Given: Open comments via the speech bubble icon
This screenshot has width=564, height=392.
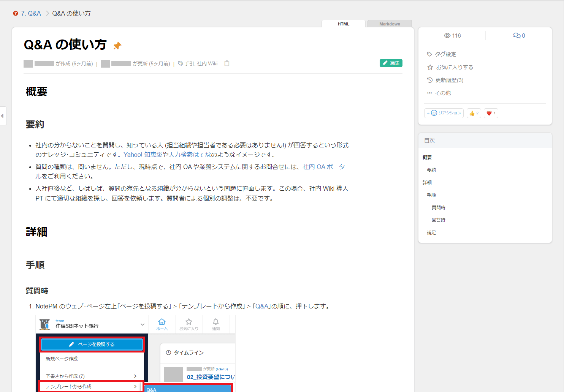Looking at the screenshot, I should [517, 36].
